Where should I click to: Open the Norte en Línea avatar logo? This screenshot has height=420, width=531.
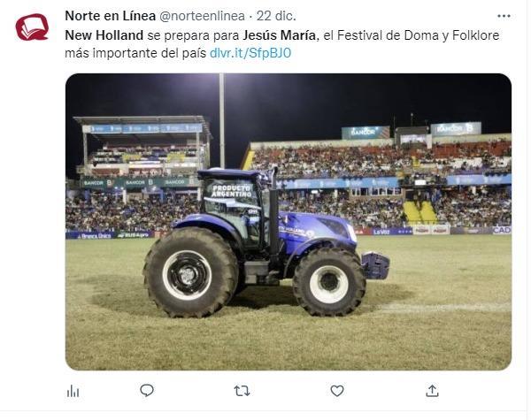(32, 27)
